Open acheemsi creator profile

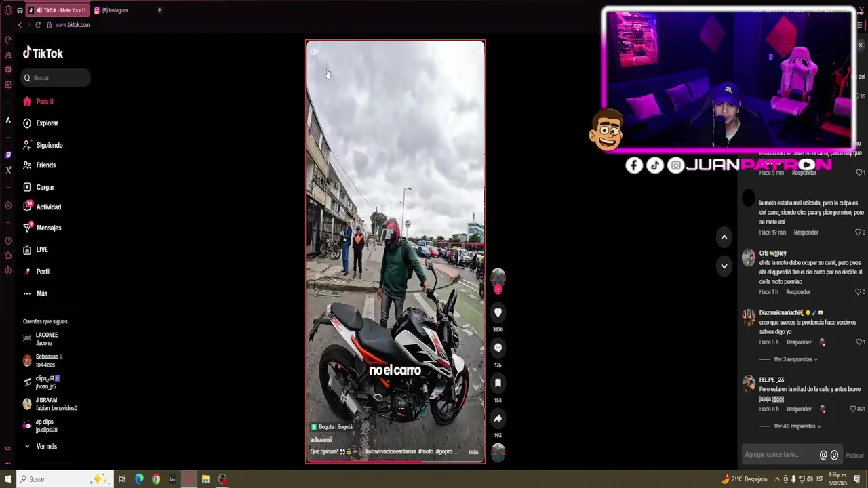[321, 440]
